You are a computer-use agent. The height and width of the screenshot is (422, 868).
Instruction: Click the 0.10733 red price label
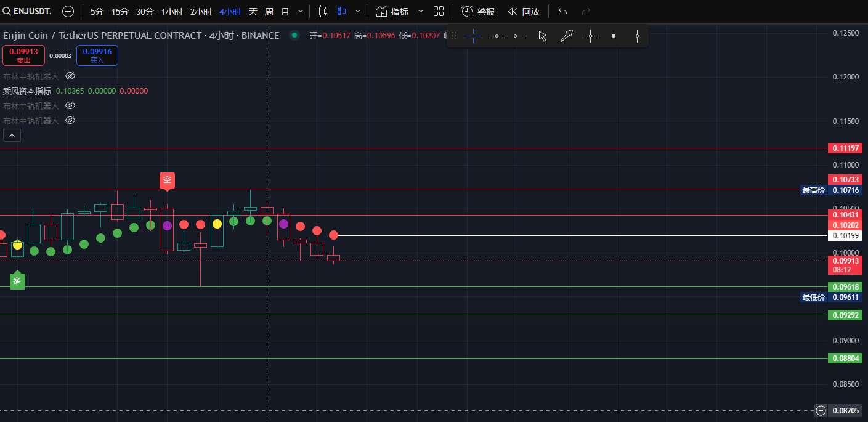tap(845, 180)
